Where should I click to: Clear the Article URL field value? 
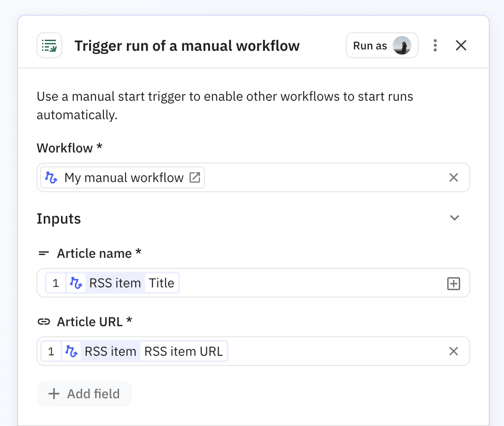[x=454, y=352]
